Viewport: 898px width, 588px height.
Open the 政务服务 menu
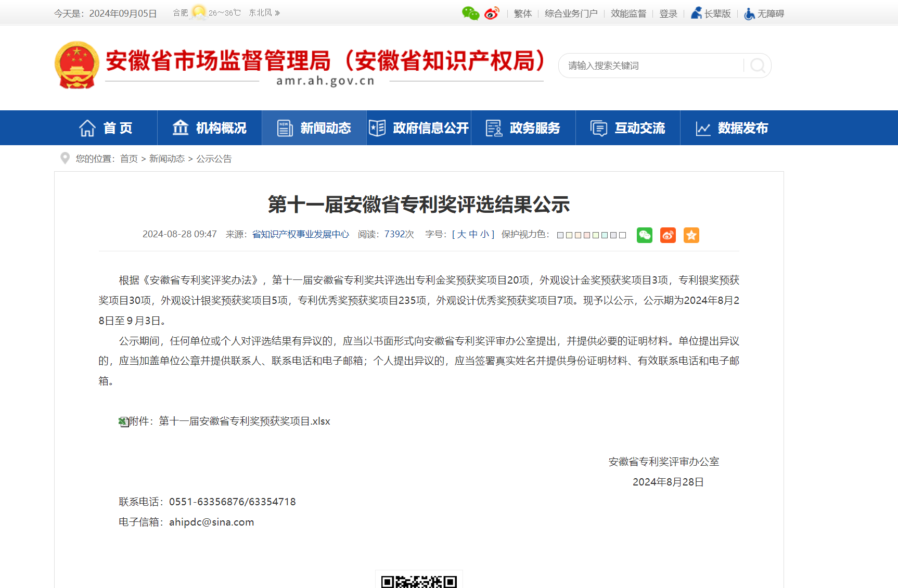(523, 128)
